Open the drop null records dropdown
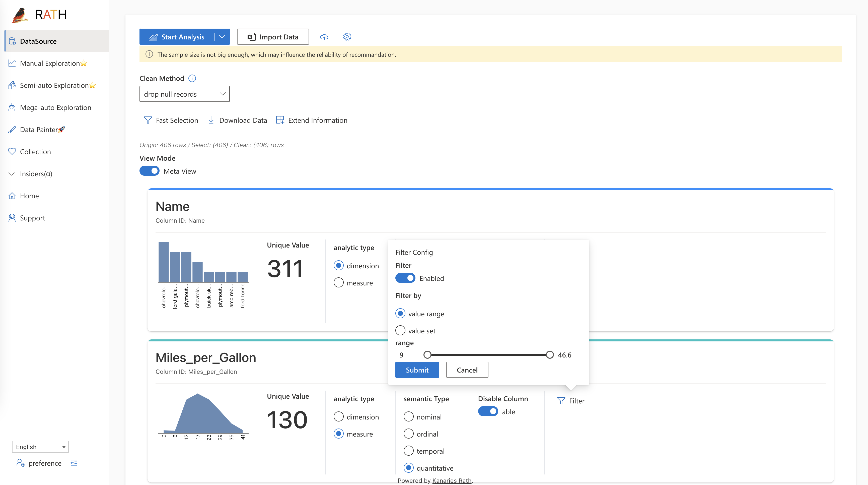The width and height of the screenshot is (868, 485). 185,94
